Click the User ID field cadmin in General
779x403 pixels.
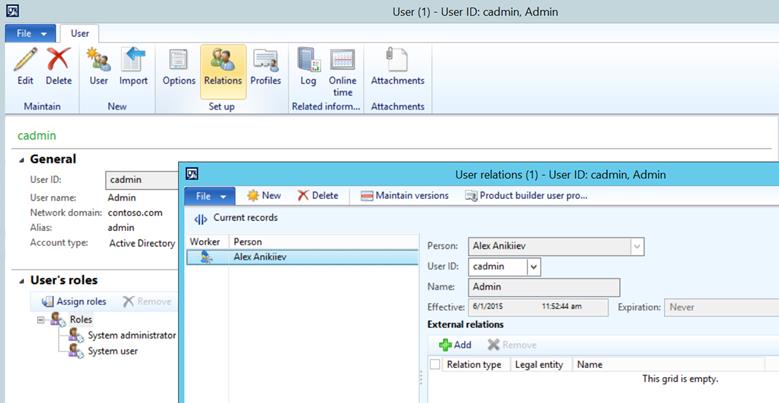pyautogui.click(x=142, y=180)
